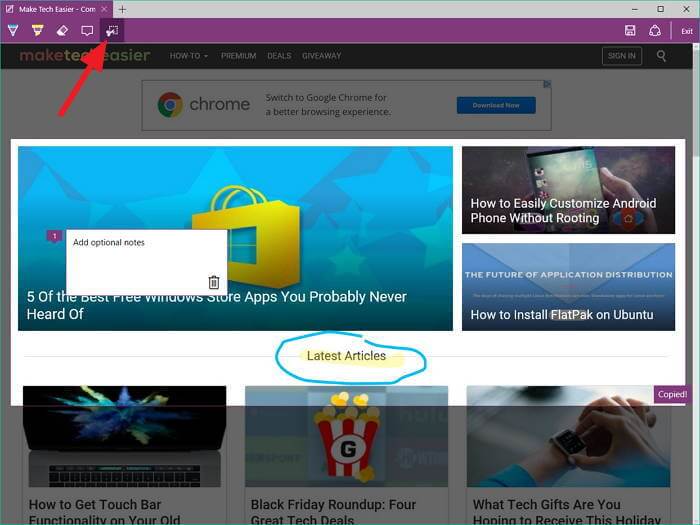Exit web note mode

click(x=687, y=31)
